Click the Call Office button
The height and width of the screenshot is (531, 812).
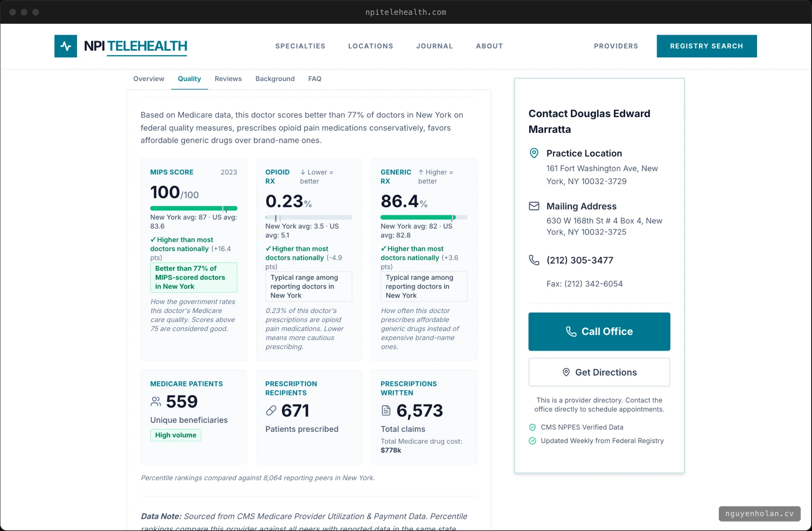pos(599,331)
